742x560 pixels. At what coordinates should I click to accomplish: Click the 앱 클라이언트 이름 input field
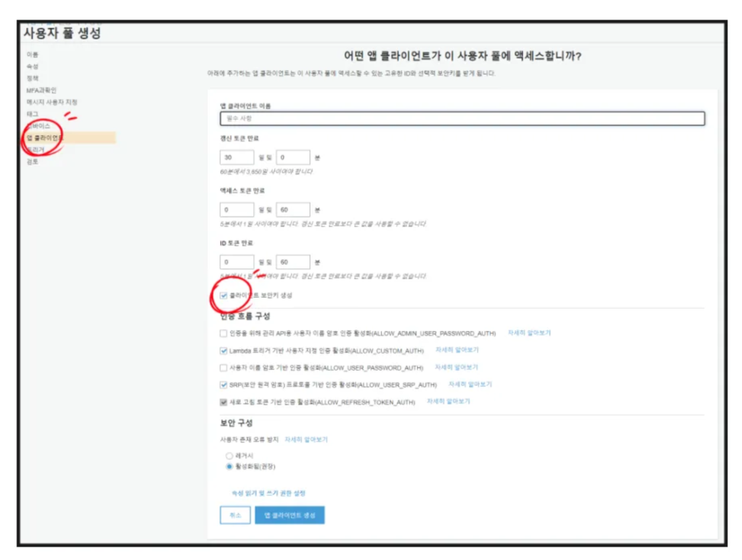462,118
